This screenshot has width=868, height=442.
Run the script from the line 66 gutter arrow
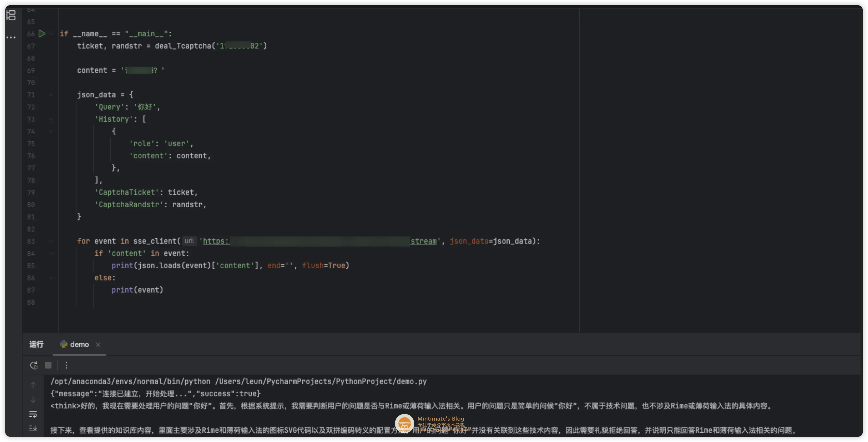(42, 34)
